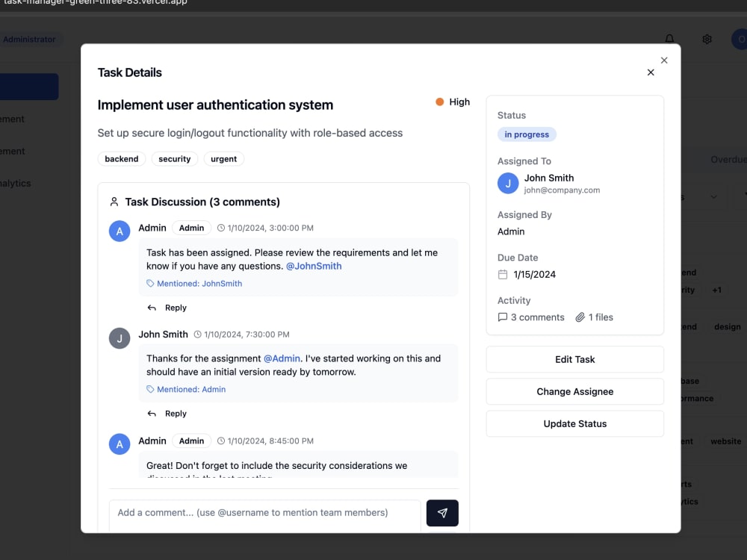Open @JohnSmith mention link

(314, 267)
